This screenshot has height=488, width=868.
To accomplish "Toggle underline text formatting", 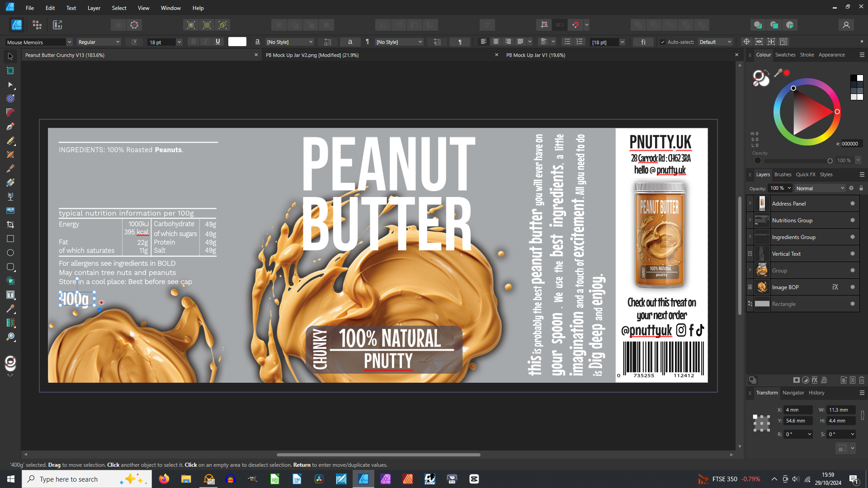I will click(x=218, y=42).
